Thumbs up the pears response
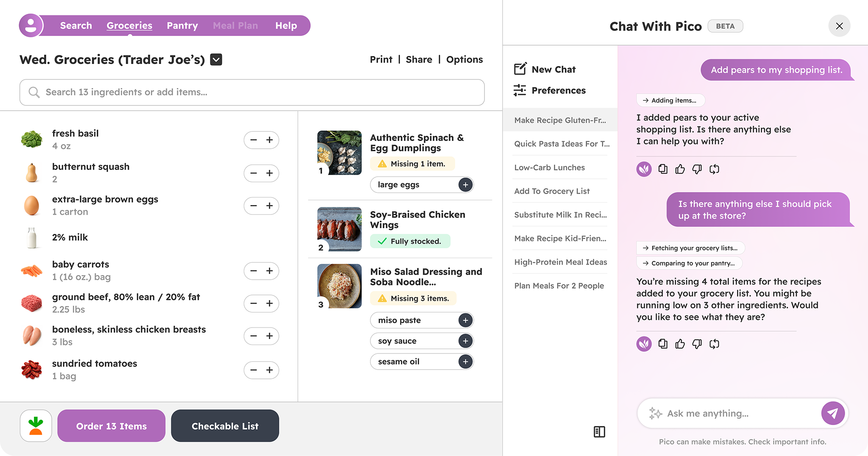 click(680, 169)
